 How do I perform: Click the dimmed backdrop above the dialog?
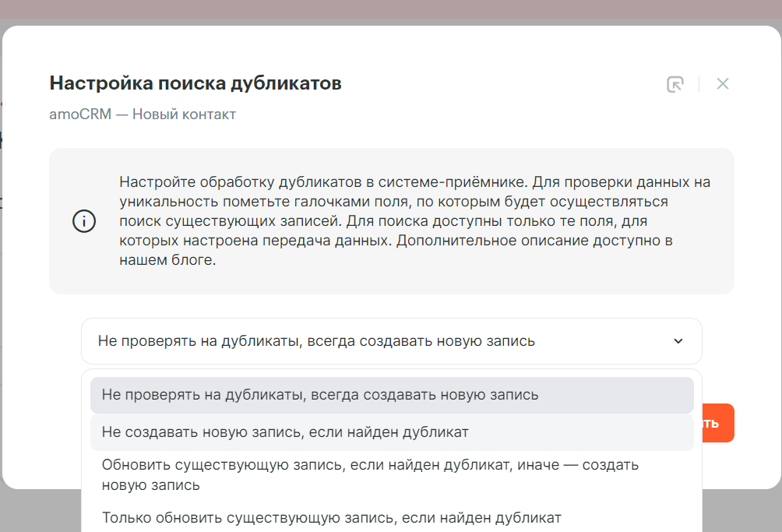coord(389,9)
